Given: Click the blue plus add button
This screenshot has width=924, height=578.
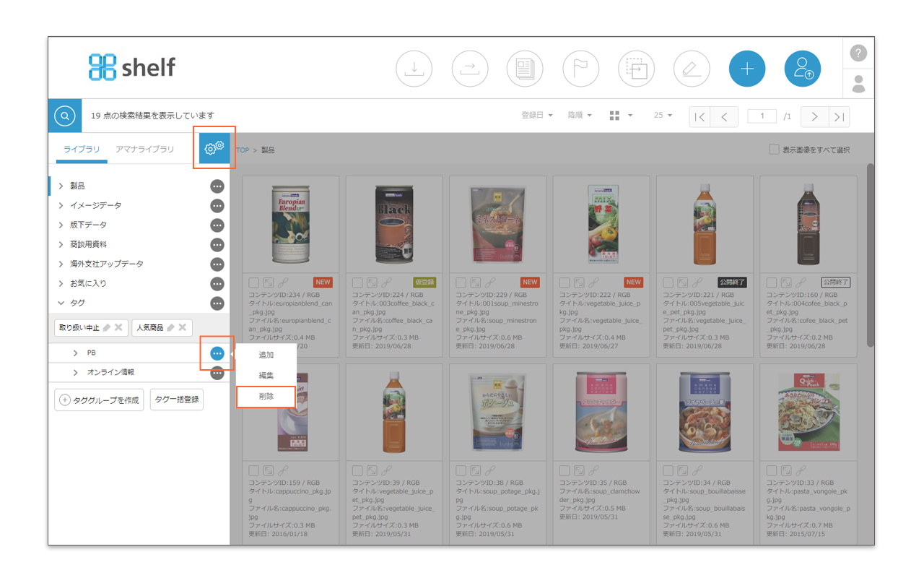Looking at the screenshot, I should (x=747, y=69).
